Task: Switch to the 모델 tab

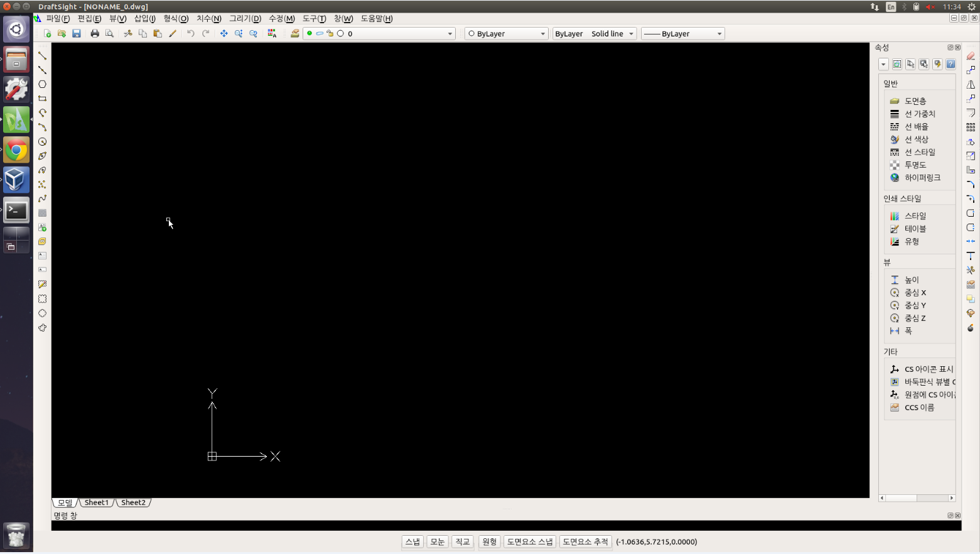Action: 65,502
